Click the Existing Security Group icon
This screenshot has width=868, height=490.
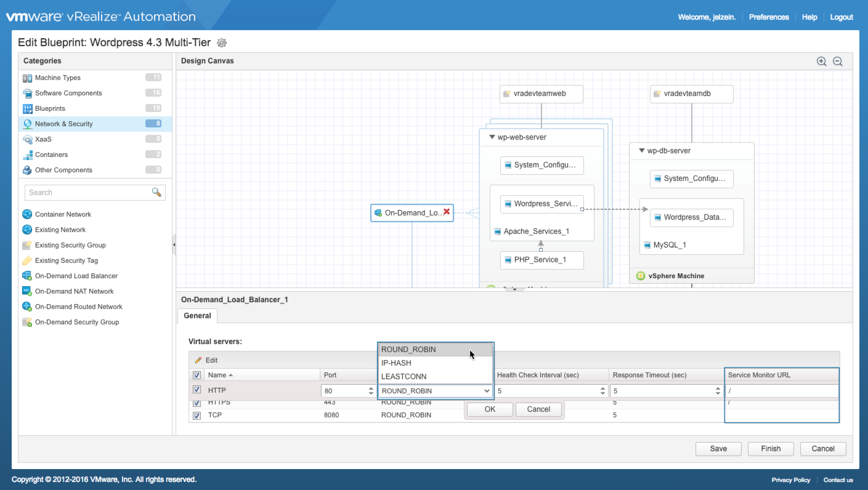pyautogui.click(x=27, y=245)
